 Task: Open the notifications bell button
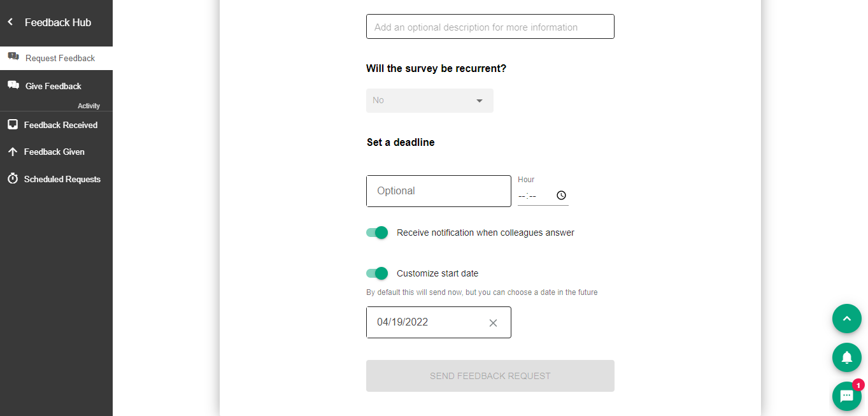[x=846, y=357]
